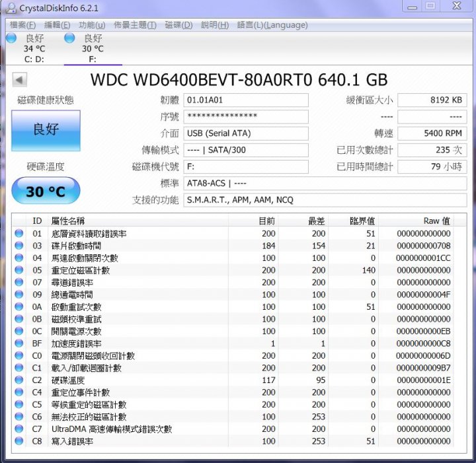Screen dimensions: 476x463
Task: Click status orb for attribute C4
Action: [x=19, y=392]
